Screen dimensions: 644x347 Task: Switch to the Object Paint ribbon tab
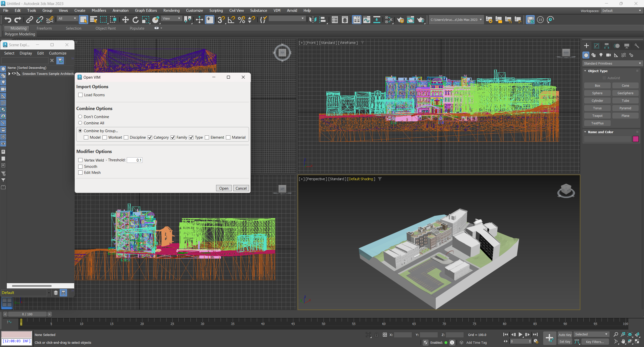click(105, 28)
